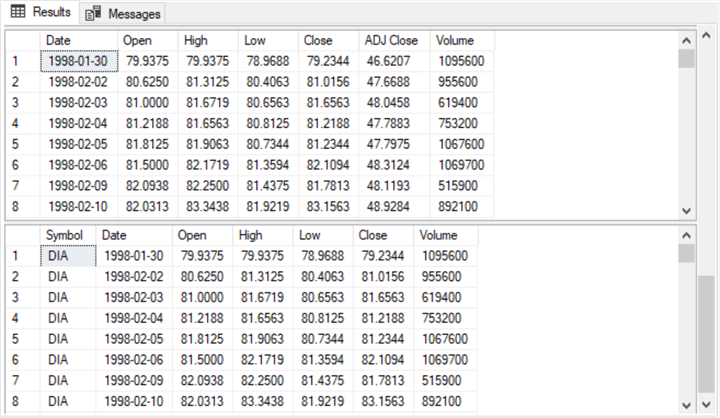This screenshot has height=418, width=720.
Task: Select the ADJ Close column header
Action: (393, 40)
